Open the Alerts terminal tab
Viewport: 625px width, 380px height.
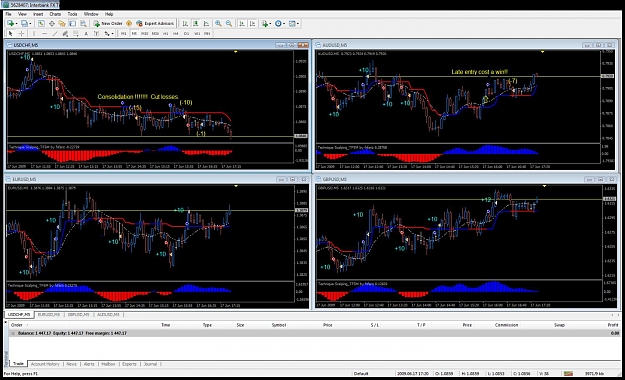(x=89, y=364)
